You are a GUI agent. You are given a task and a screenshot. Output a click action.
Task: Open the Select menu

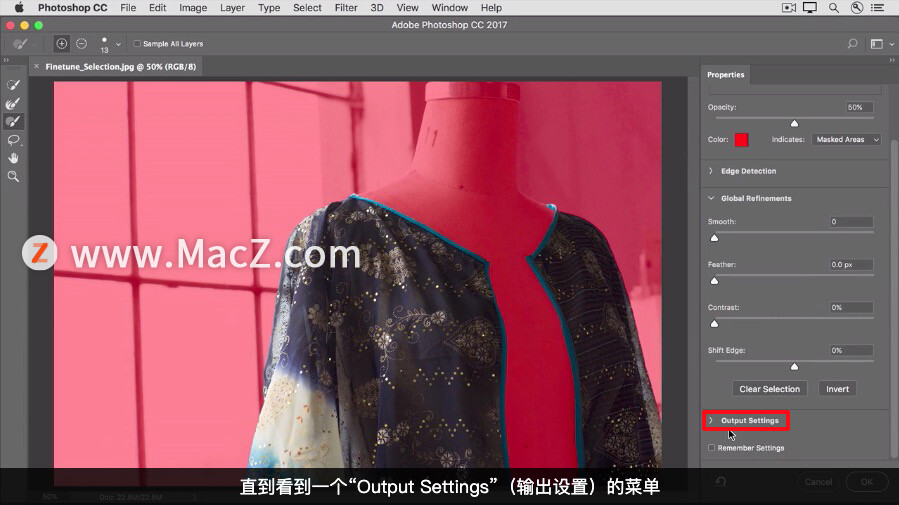[307, 7]
